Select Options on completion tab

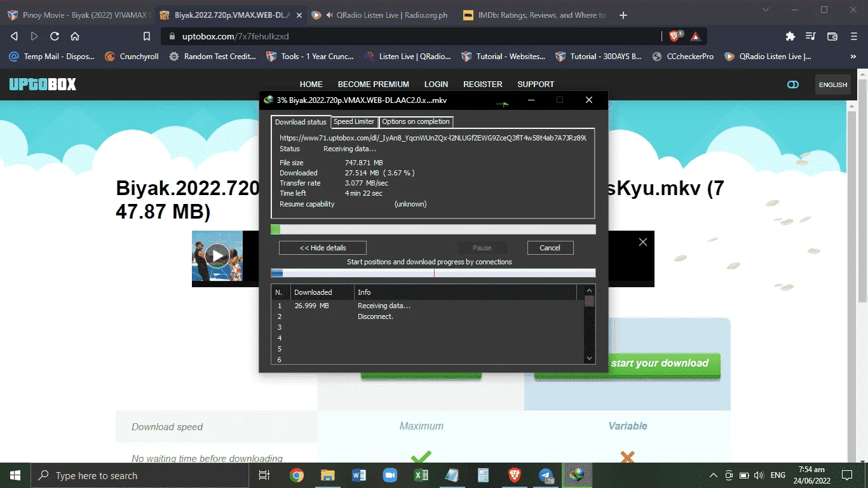416,121
